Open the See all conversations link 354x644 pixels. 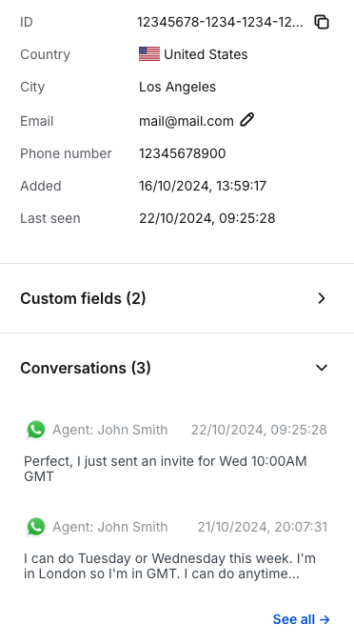pyautogui.click(x=301, y=619)
